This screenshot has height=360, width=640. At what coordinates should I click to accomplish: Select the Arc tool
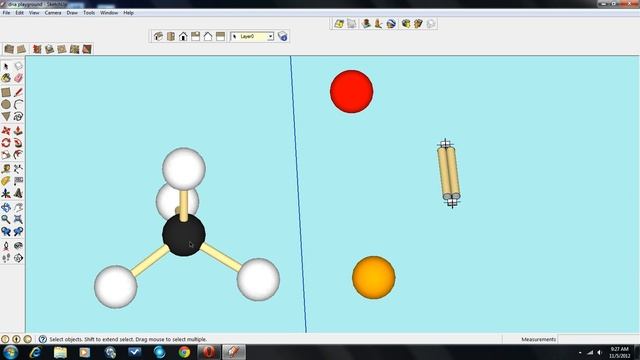tap(18, 104)
